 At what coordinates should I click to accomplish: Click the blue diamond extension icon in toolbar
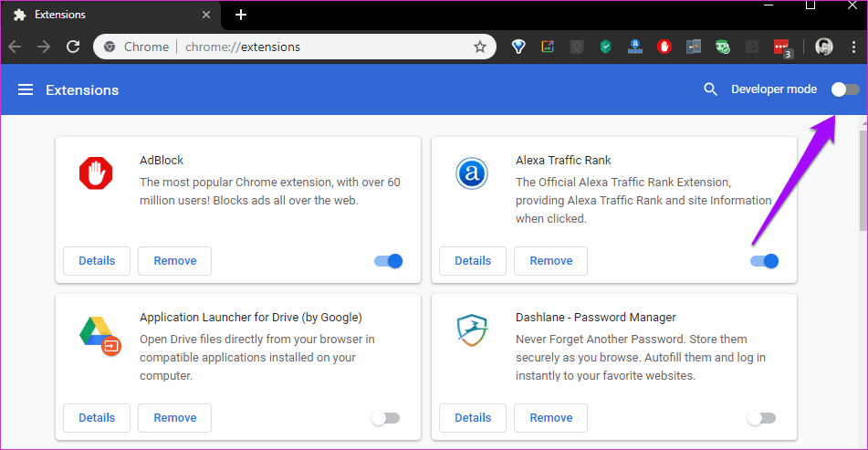point(518,47)
